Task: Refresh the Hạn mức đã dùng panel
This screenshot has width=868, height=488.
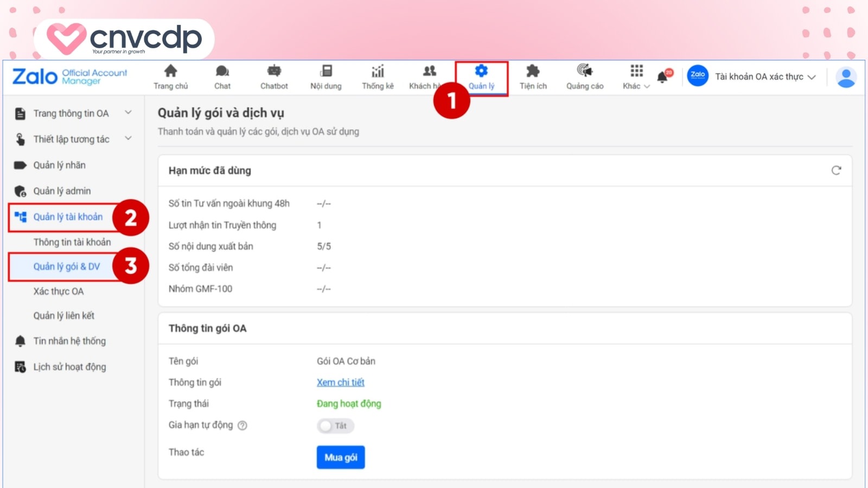Action: (836, 170)
